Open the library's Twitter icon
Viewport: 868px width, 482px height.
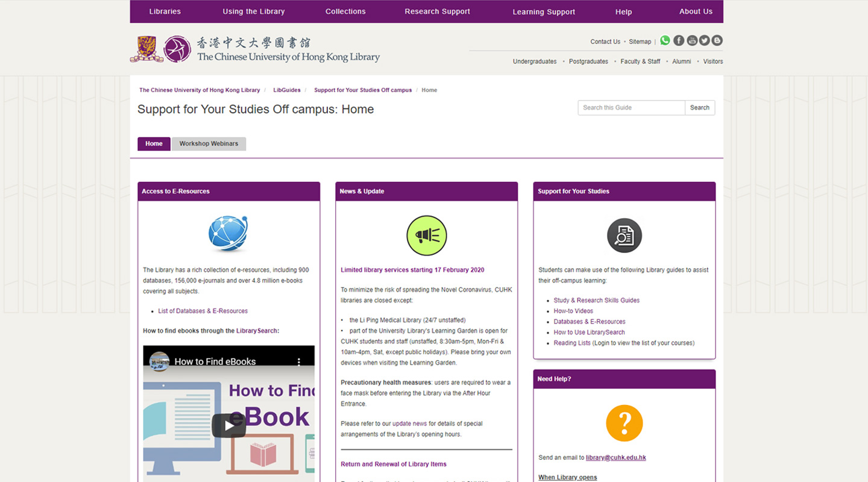pyautogui.click(x=704, y=40)
